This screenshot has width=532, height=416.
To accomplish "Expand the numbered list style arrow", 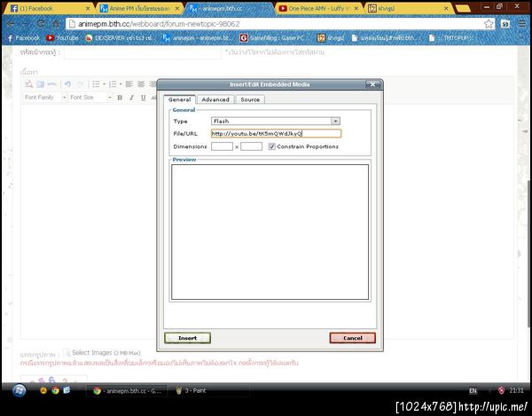I will (x=121, y=84).
